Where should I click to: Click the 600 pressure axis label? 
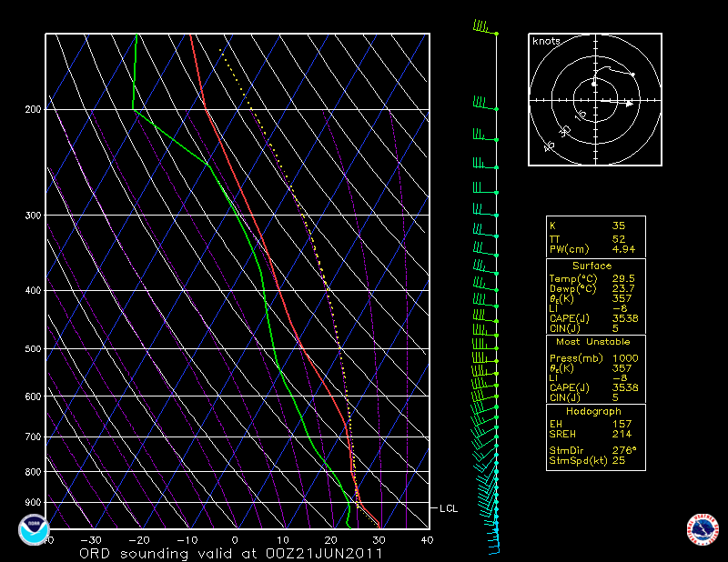coord(33,396)
